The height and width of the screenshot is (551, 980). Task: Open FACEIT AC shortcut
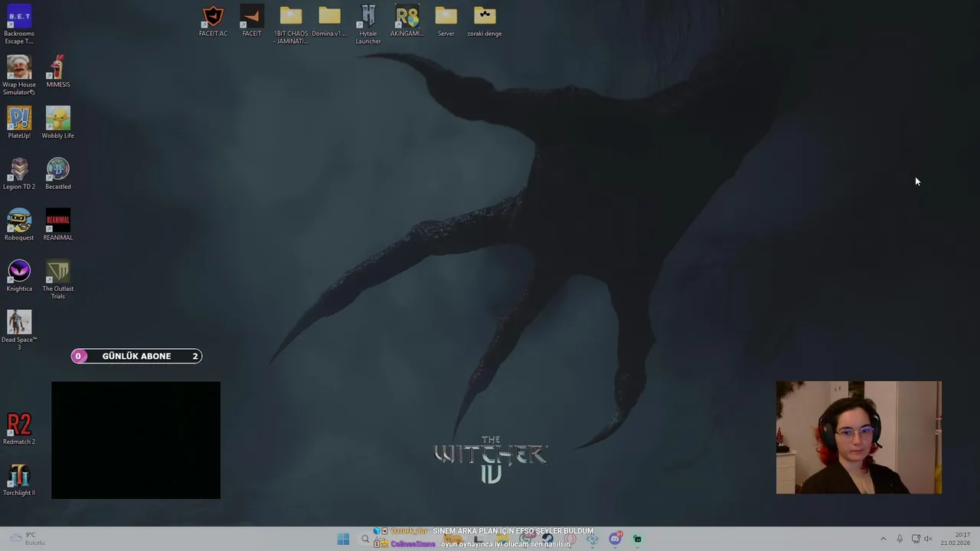pyautogui.click(x=213, y=21)
